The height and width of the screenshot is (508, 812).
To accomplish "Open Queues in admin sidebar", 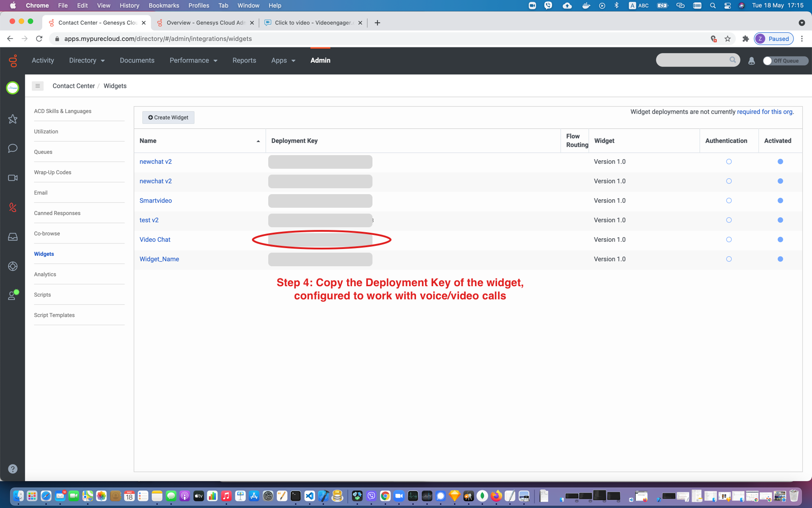I will point(43,152).
